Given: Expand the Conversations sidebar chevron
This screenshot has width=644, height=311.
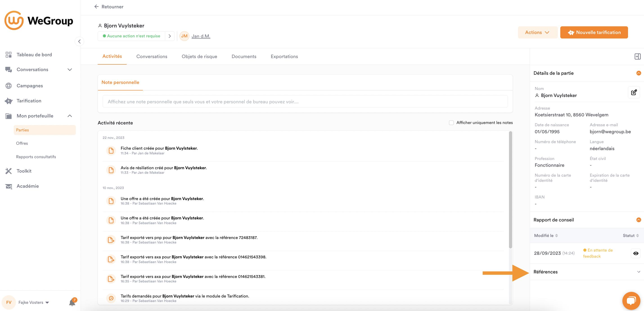Looking at the screenshot, I should [x=70, y=70].
